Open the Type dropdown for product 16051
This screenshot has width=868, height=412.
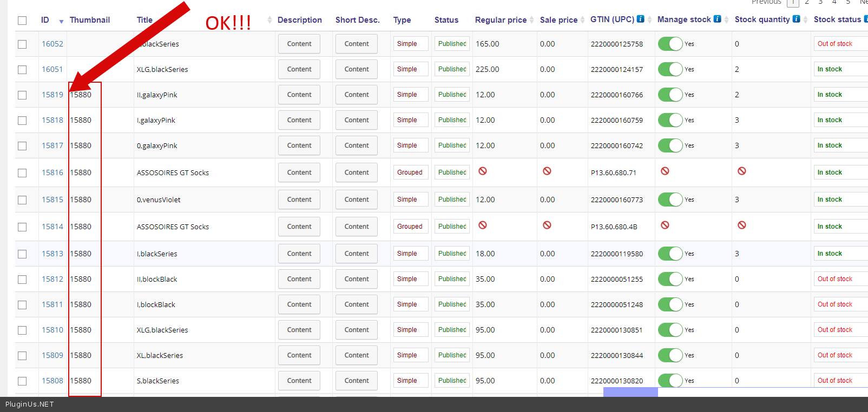tap(410, 69)
